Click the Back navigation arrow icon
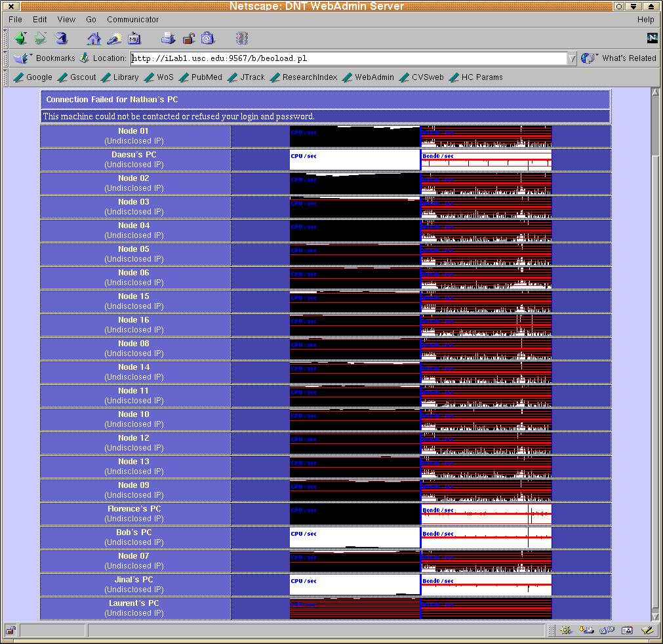The height and width of the screenshot is (644, 663). [x=20, y=38]
